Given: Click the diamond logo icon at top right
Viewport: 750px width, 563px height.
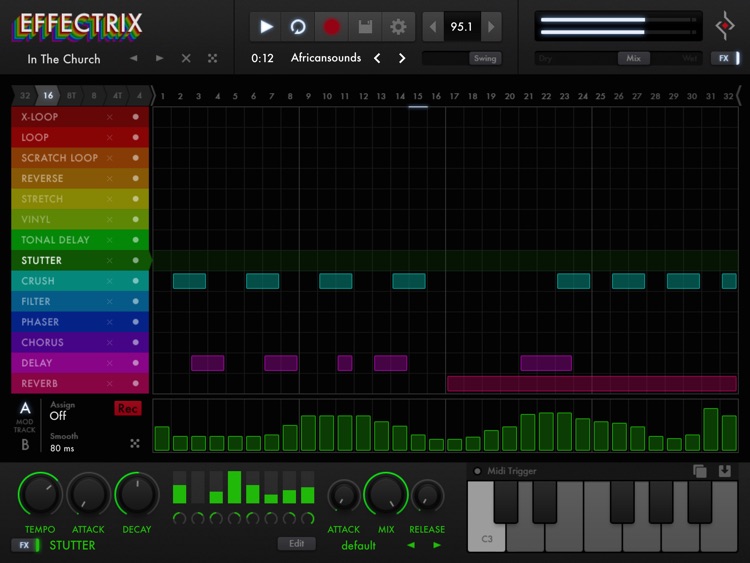Looking at the screenshot, I should [x=725, y=26].
